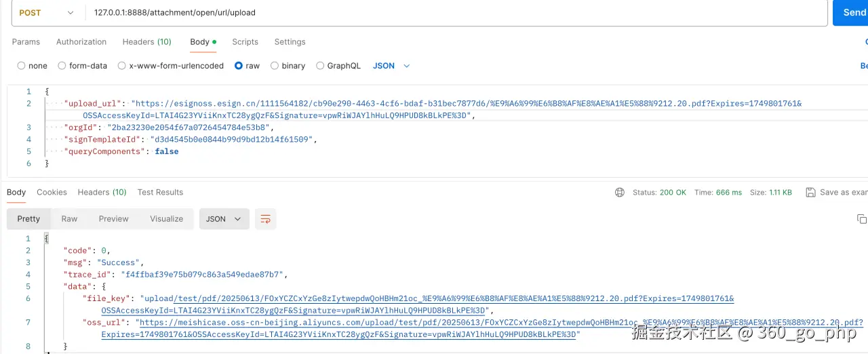Click the save response disk icon
This screenshot has height=354, width=868.
[x=810, y=193]
